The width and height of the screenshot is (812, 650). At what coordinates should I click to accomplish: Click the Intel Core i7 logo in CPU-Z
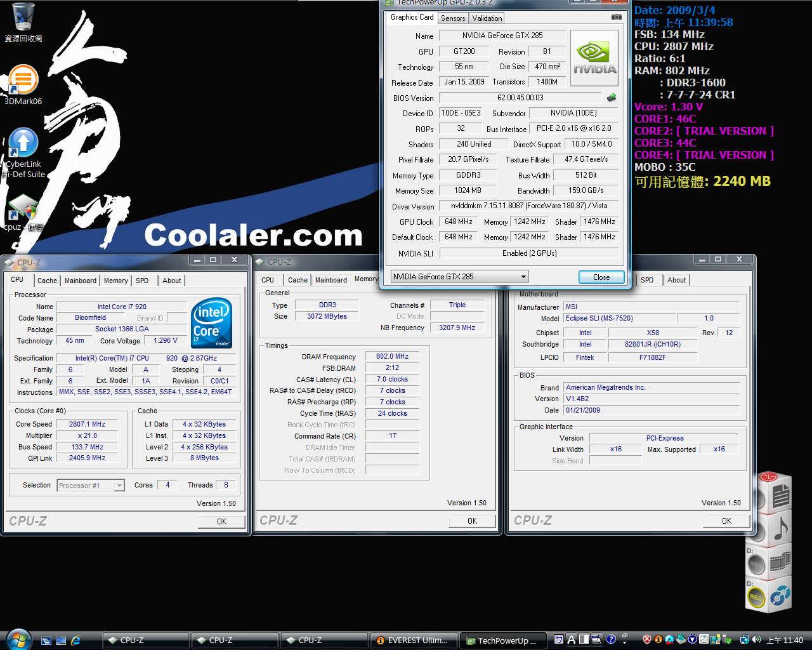tap(211, 322)
